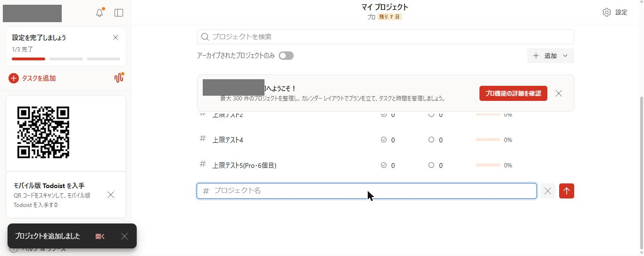Click completed count icon for 上限テスト4
Screen dimensions: 644x256
[x=383, y=140]
